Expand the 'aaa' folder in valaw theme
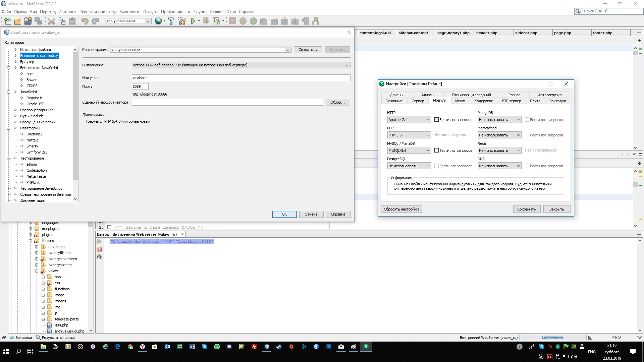The height and width of the screenshot is (362, 644). [43, 277]
